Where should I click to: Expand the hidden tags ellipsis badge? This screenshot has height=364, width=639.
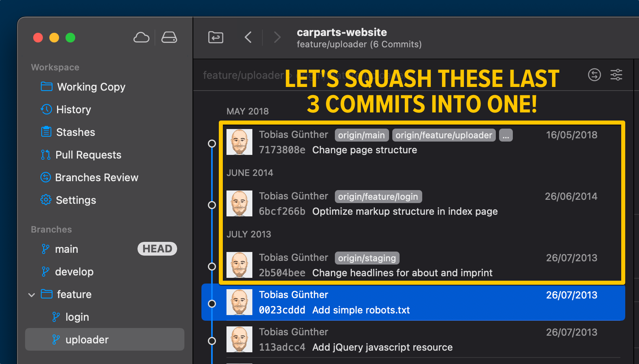point(506,135)
